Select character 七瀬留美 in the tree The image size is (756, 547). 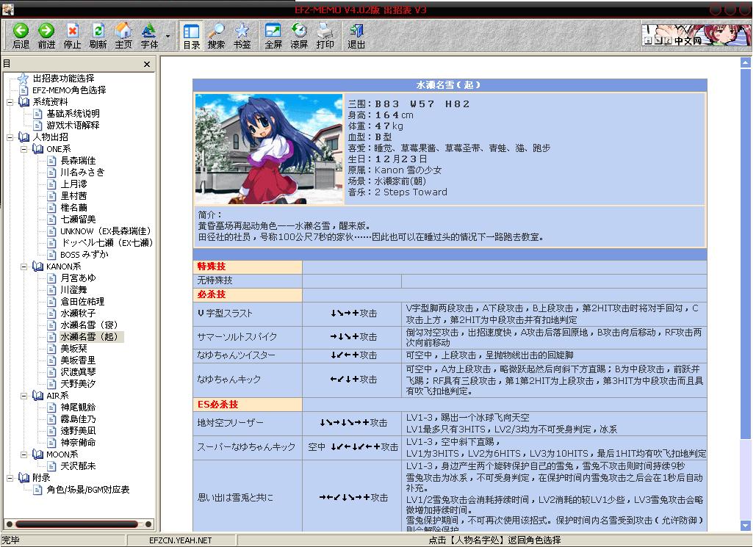tap(78, 220)
